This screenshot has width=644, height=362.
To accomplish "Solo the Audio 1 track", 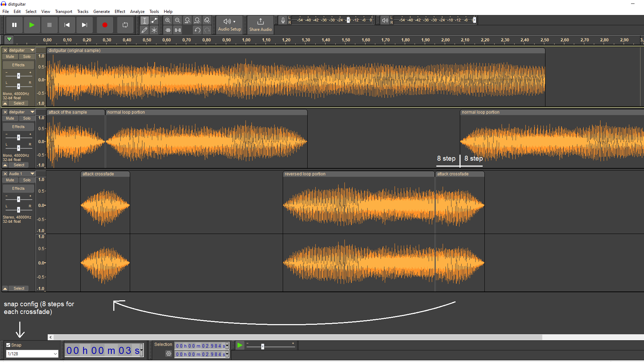I will click(x=27, y=180).
